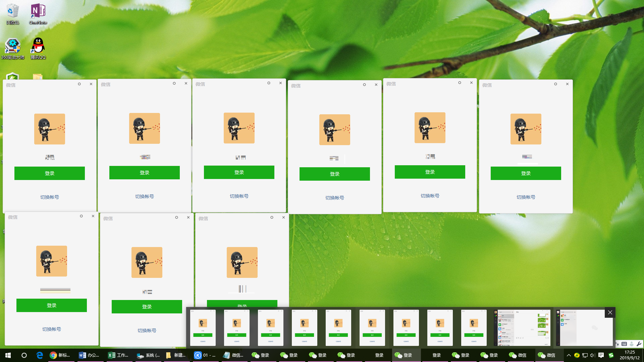Image resolution: width=644 pixels, height=362 pixels.
Task: Open settings gear in top-row fourth WeChat window
Action: coord(365,85)
